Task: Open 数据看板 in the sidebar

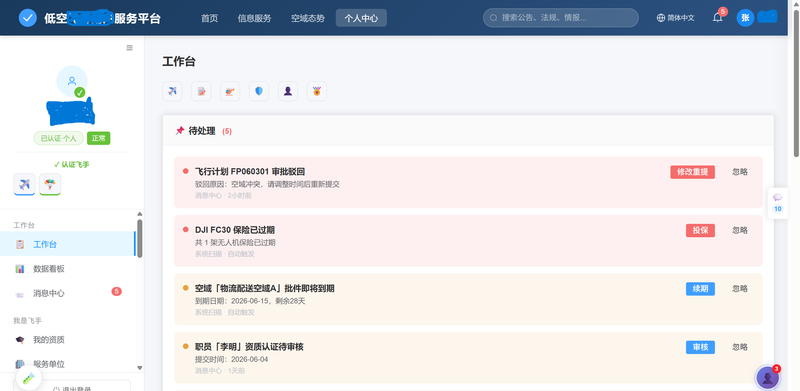Action: [68, 268]
